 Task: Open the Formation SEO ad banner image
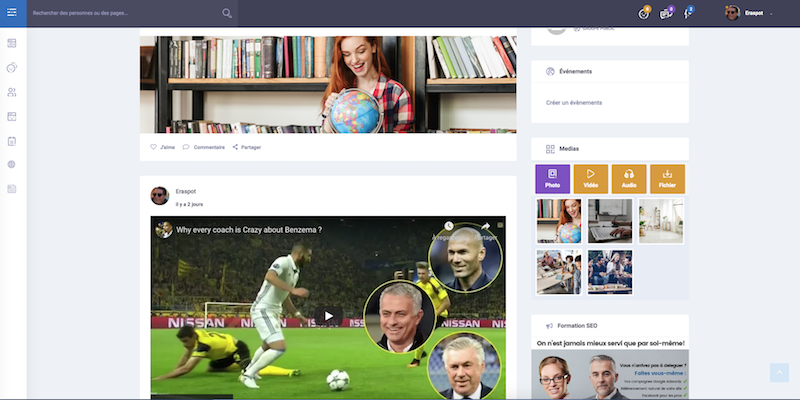(x=610, y=374)
